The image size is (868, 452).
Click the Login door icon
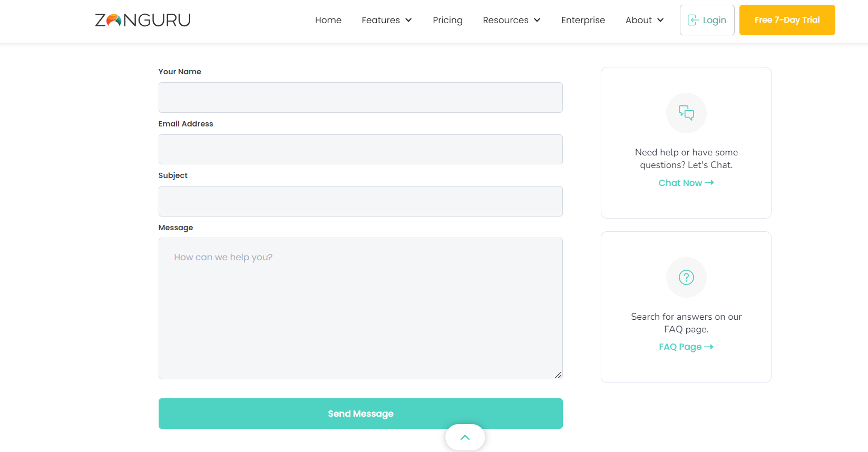(x=693, y=20)
